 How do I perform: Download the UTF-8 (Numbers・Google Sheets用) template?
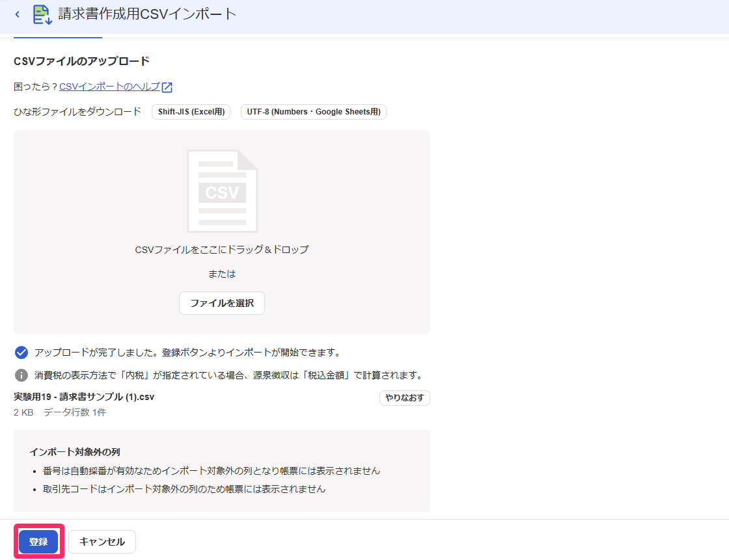(313, 112)
